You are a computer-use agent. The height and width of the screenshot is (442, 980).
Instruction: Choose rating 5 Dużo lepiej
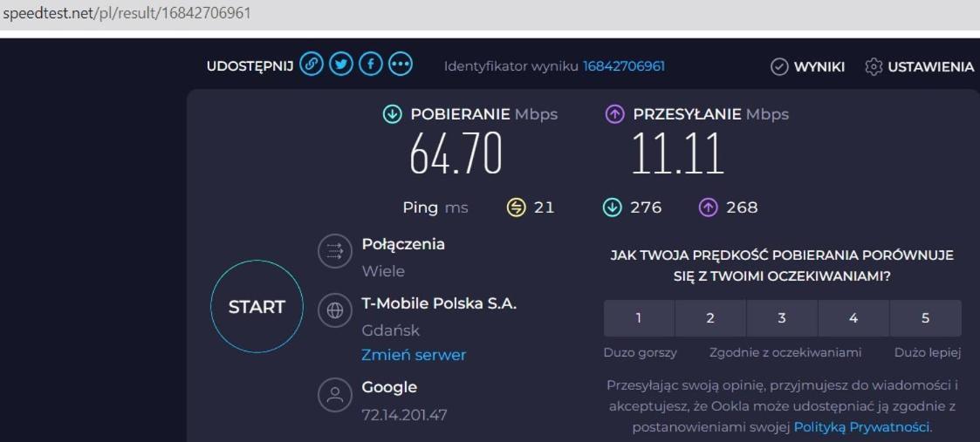926,318
